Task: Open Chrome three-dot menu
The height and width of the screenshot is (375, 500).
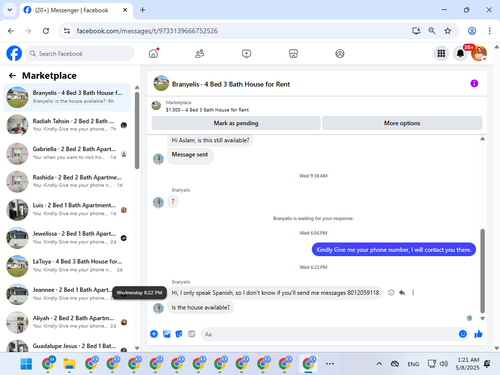Action: pyautogui.click(x=490, y=31)
